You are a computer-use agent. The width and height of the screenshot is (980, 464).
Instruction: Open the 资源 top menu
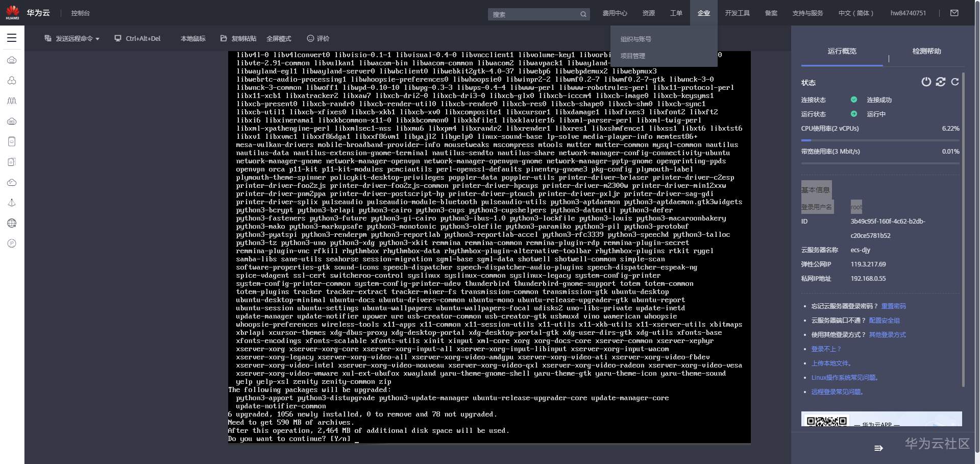point(649,13)
